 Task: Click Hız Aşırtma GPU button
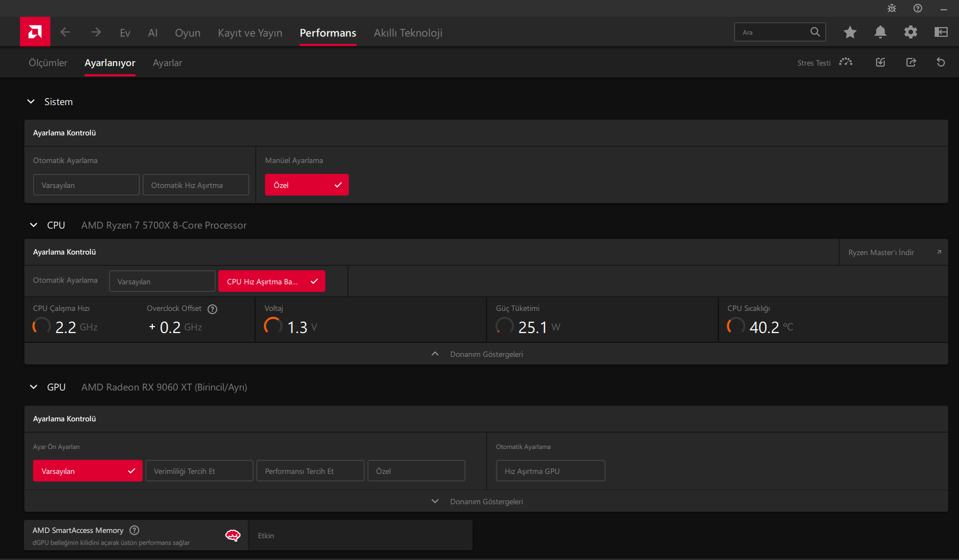pos(550,471)
